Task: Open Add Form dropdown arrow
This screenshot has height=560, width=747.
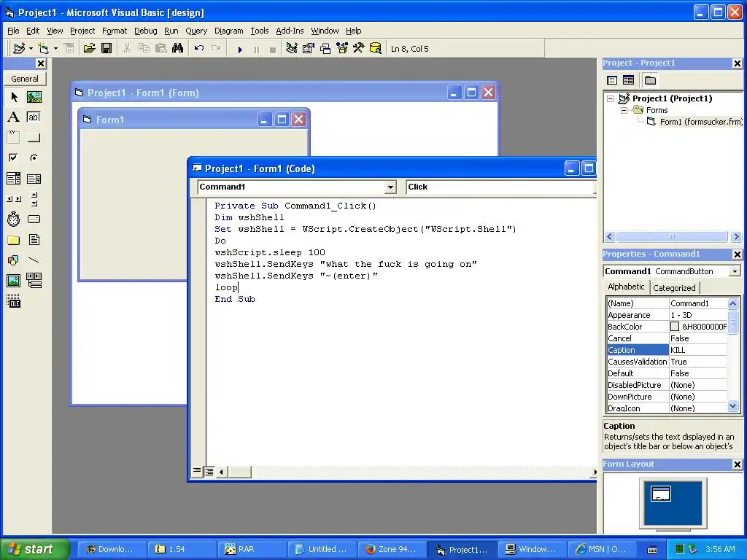Action: pyautogui.click(x=55, y=49)
